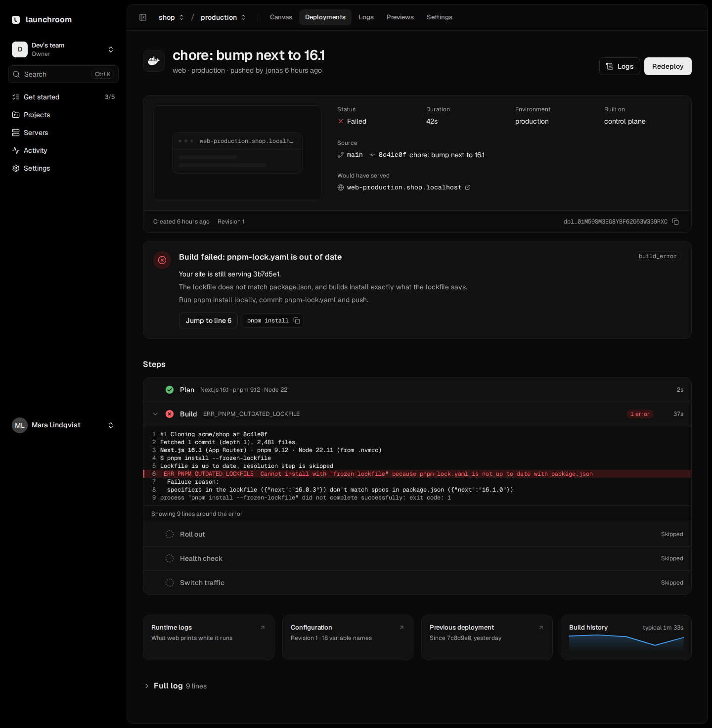
Task: Switch to the Canvas tab
Action: (x=281, y=17)
